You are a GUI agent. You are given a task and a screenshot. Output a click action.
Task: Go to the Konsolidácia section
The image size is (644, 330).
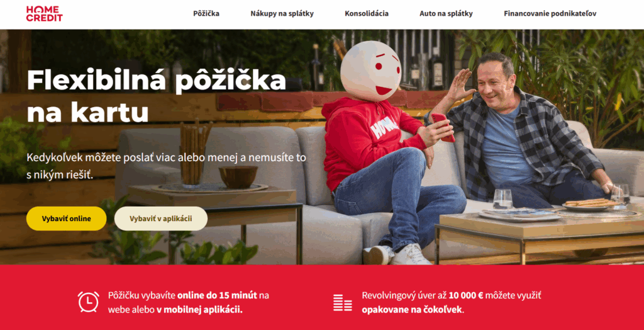367,14
